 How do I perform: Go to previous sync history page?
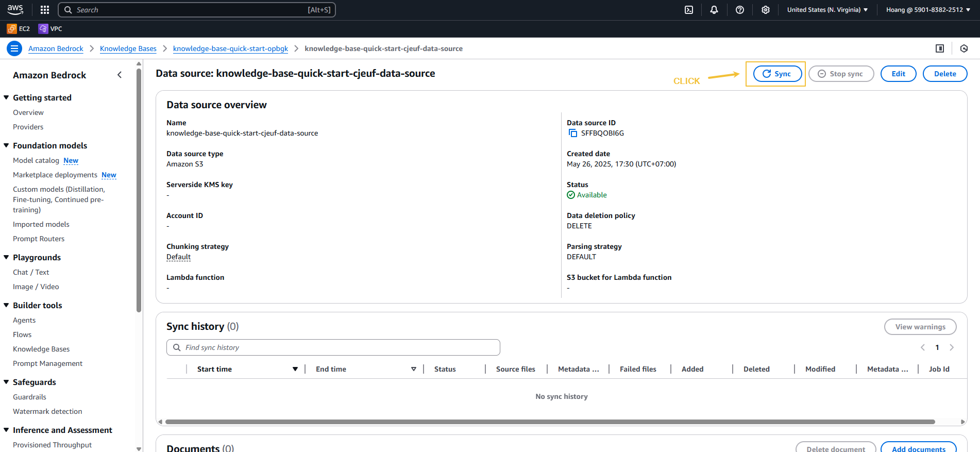pos(923,347)
